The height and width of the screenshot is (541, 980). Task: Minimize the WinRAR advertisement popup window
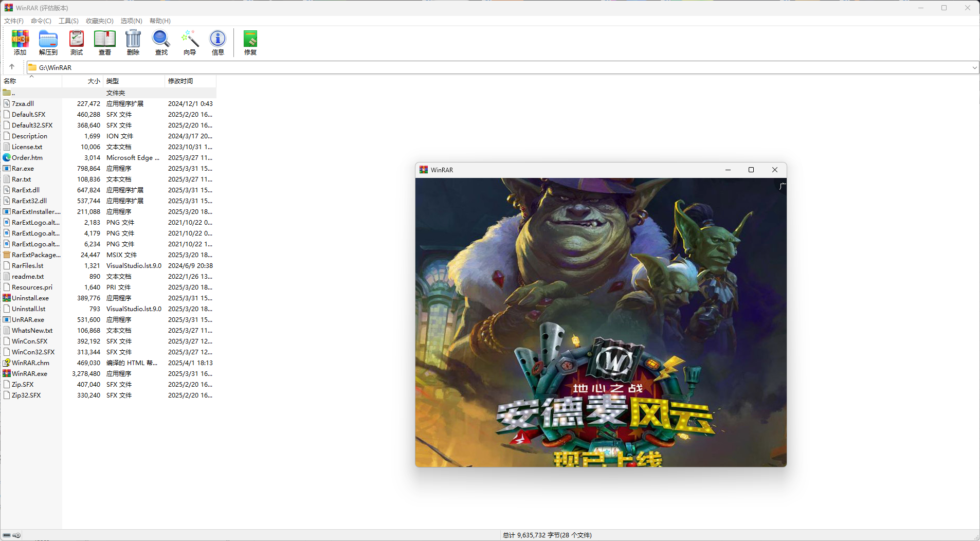click(x=728, y=170)
